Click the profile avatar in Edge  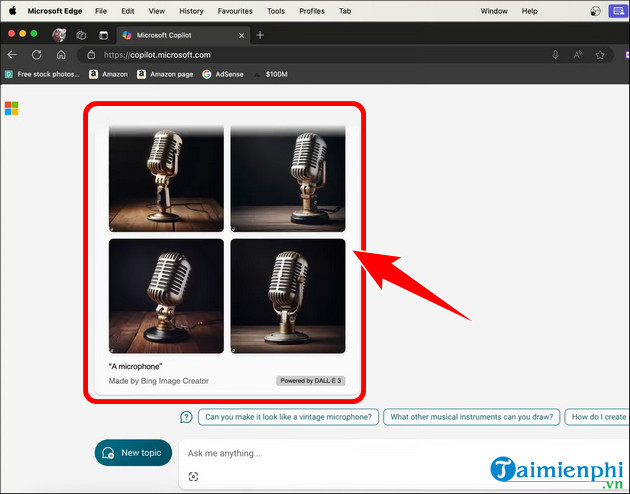(59, 35)
